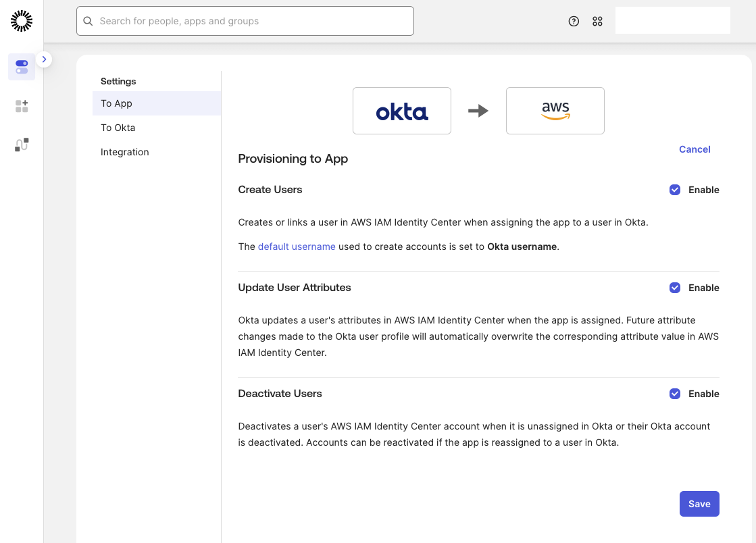Select the provisioning toggles icon in the sidebar
Viewport: 756px width, 543px height.
pos(21,66)
